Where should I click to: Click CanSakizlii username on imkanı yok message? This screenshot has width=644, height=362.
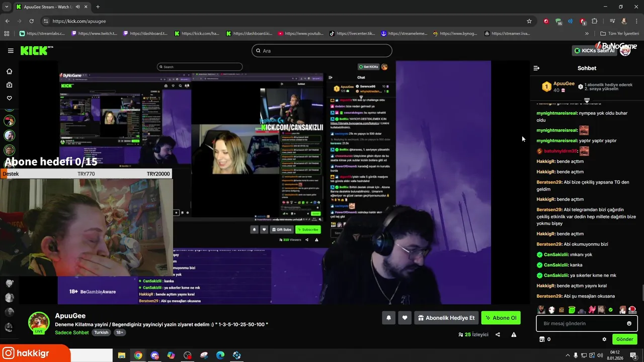(556, 254)
